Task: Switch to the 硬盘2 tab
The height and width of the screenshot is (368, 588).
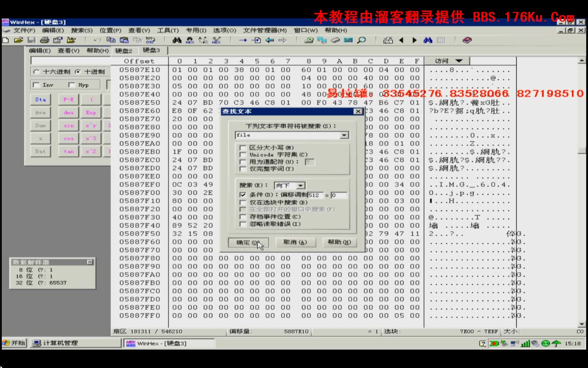Action: click(x=124, y=51)
